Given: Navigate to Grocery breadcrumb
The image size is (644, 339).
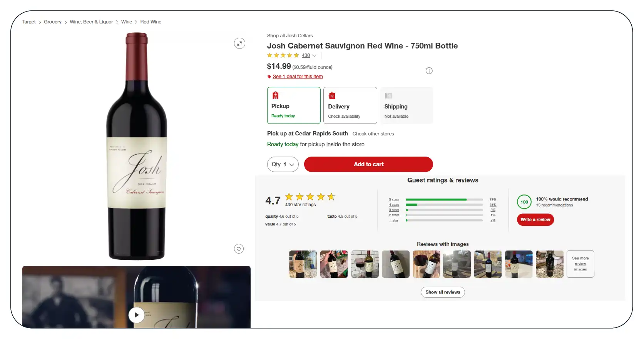Looking at the screenshot, I should tap(53, 22).
